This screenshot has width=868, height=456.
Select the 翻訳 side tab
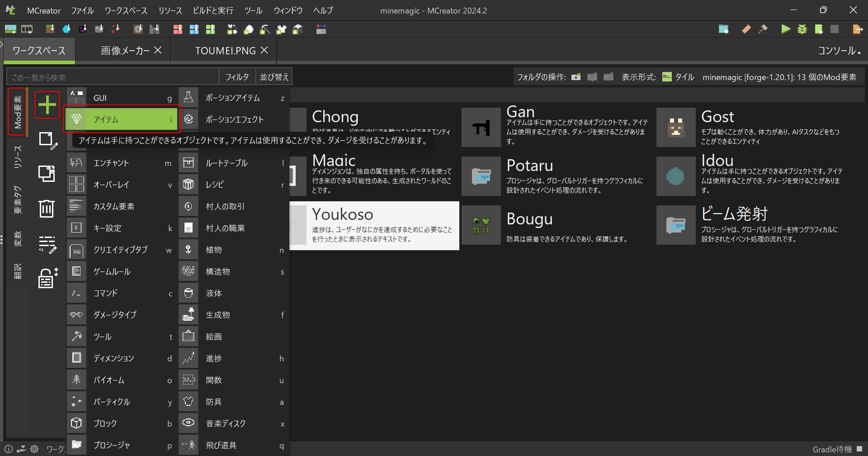tap(18, 271)
